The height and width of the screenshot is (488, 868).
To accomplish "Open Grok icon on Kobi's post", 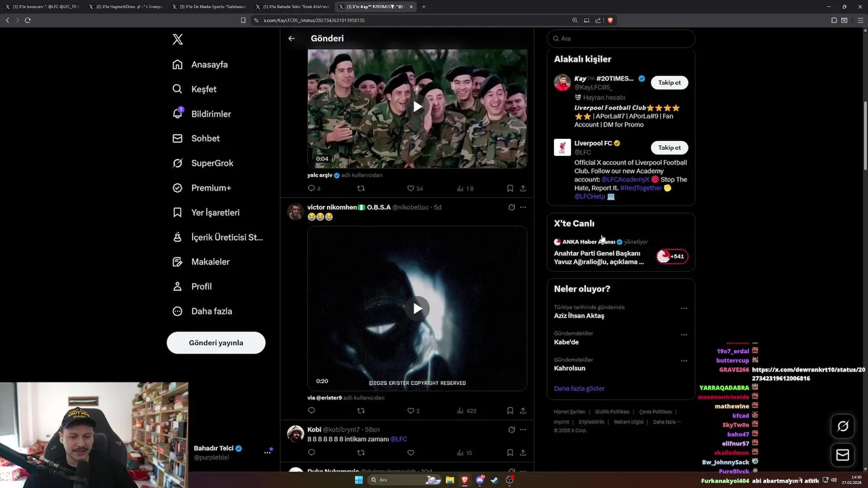I will (x=511, y=430).
